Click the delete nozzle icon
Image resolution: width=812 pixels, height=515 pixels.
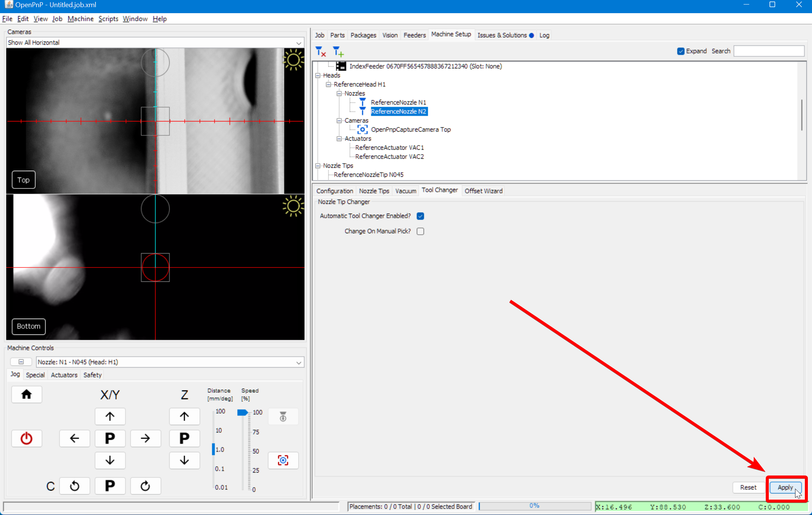(321, 51)
